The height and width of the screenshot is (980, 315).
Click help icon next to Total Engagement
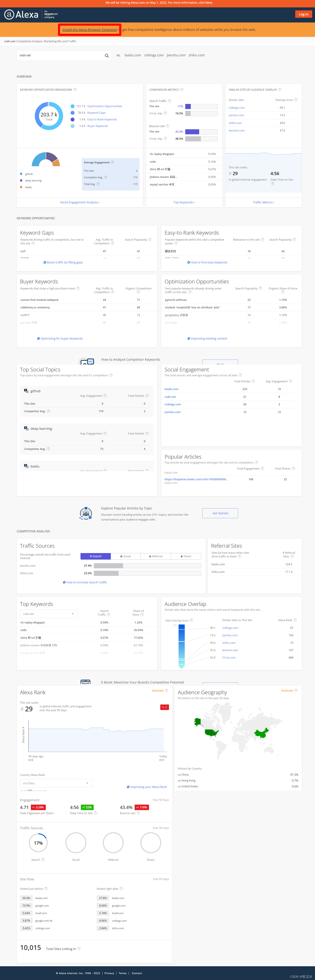[263, 468]
